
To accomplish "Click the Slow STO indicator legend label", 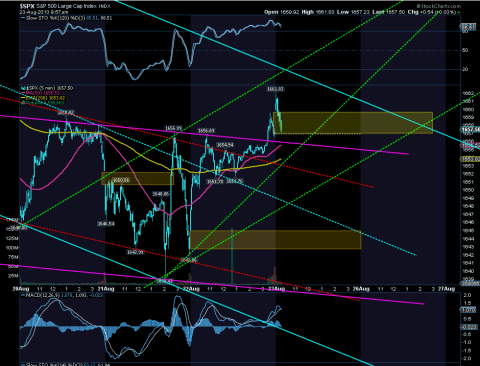I will (x=68, y=18).
